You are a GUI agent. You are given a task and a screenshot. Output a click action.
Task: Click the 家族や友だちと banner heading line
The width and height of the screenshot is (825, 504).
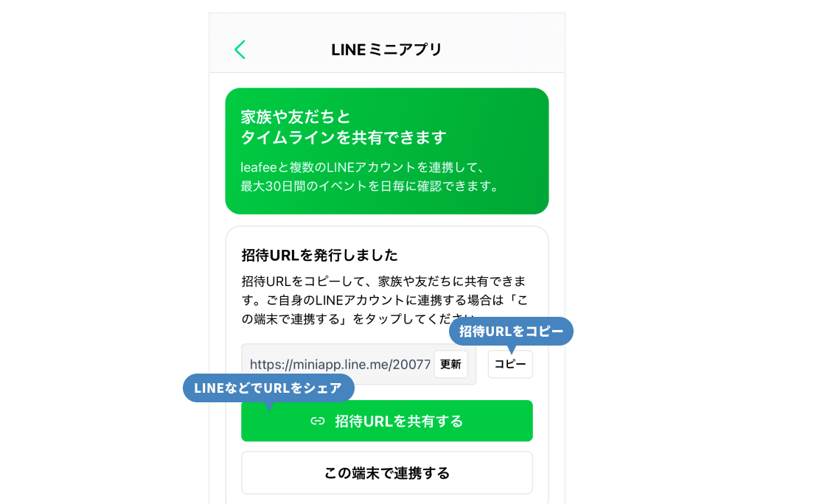click(295, 117)
